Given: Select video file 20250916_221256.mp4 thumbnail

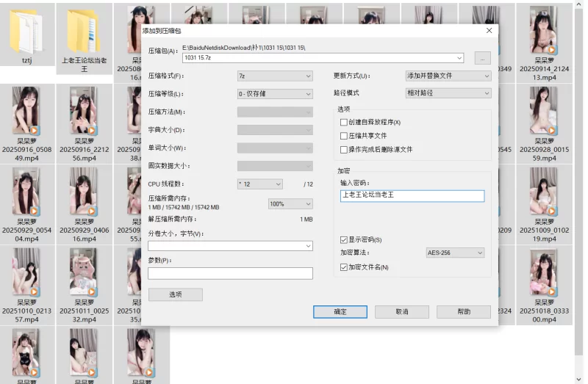Looking at the screenshot, I should [83, 111].
